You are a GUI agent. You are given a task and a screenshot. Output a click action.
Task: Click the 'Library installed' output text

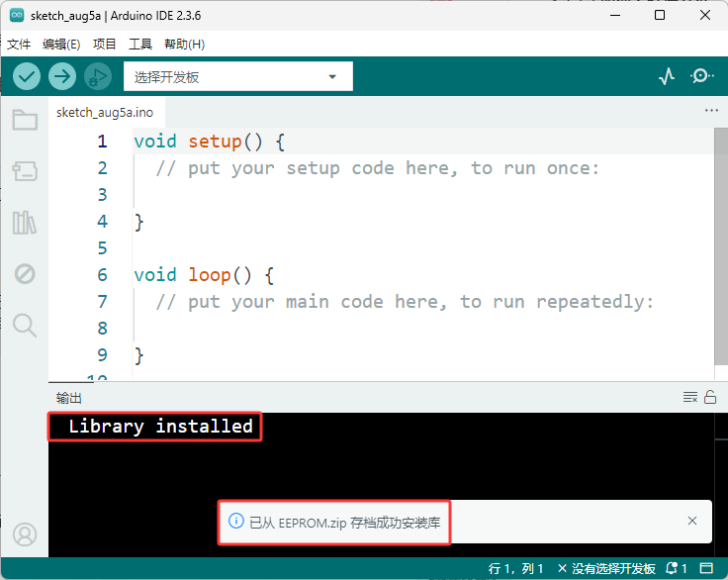[160, 427]
